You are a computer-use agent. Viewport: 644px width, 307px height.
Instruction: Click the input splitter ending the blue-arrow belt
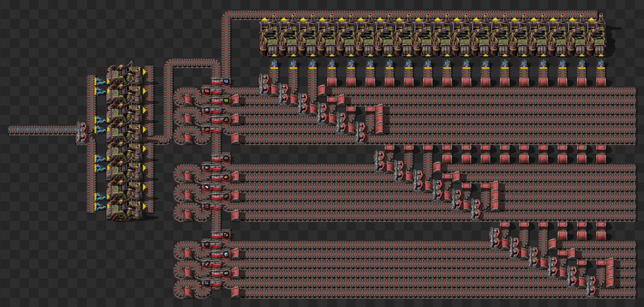click(x=82, y=132)
